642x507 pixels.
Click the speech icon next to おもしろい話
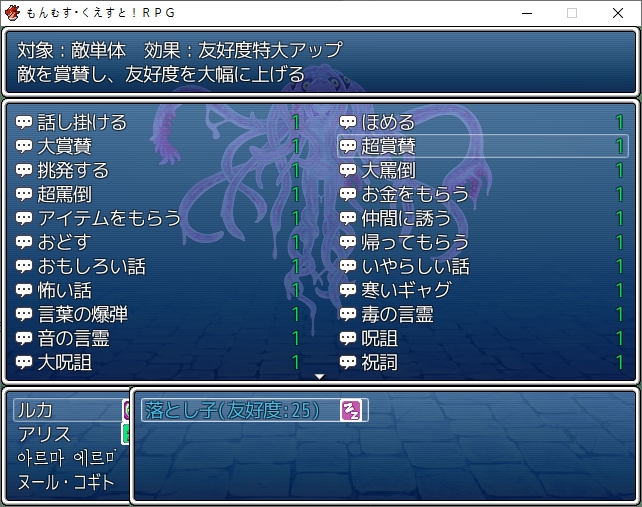[x=24, y=267]
